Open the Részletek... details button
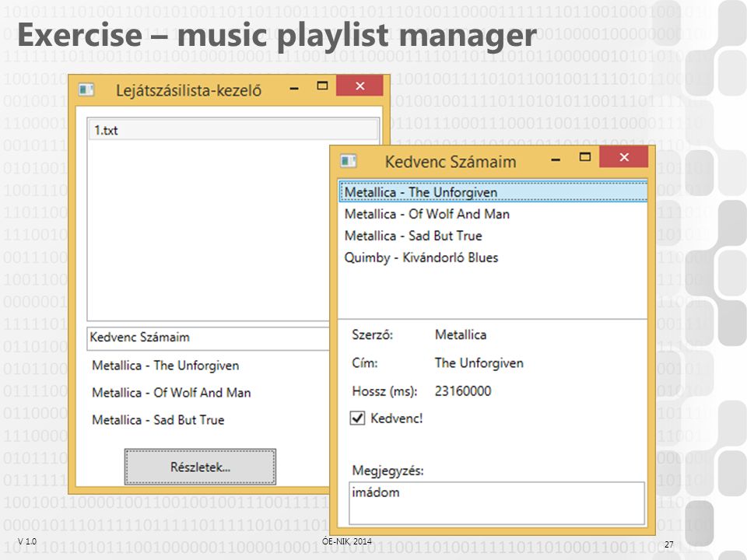This screenshot has width=747, height=560. [200, 467]
